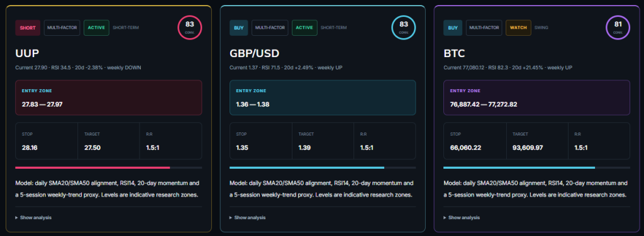Click the GBP/USD ticker title
This screenshot has height=236, width=644.
255,54
